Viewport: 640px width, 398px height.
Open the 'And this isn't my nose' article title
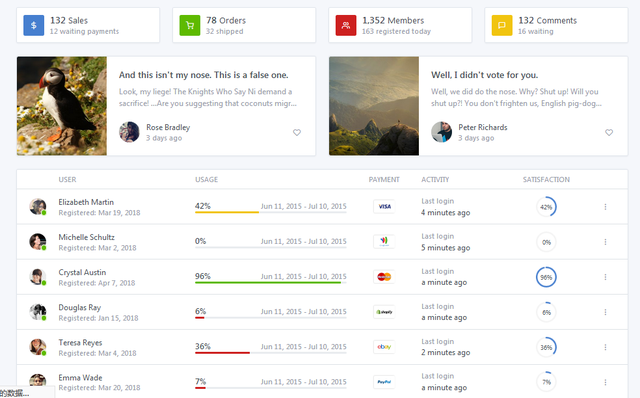(x=204, y=75)
